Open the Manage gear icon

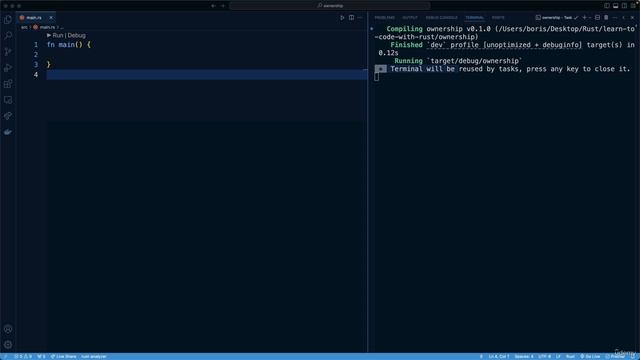pos(8,345)
